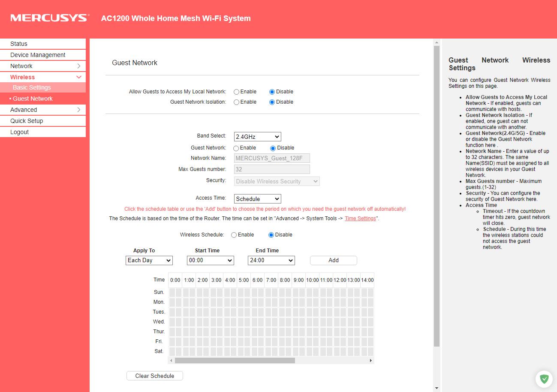This screenshot has width=557, height=392.
Task: Expand the Advanced menu chevron
Action: [x=78, y=110]
